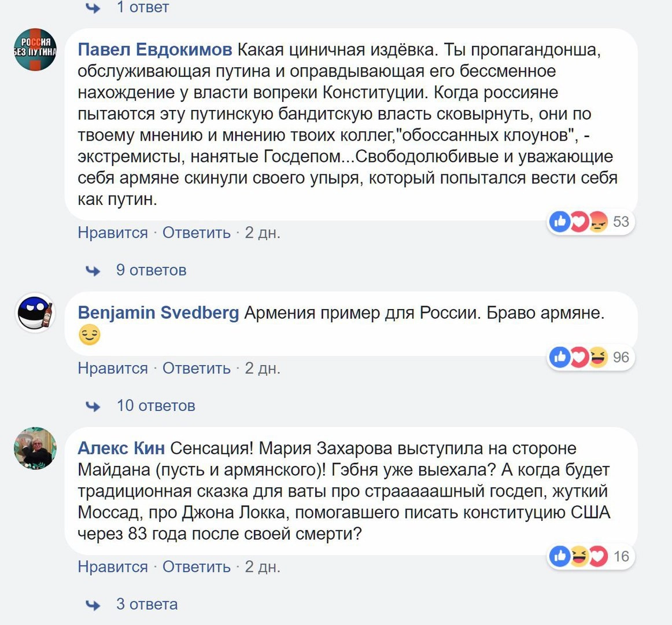Reply to Павел Евдокимов's comment
672x625 pixels.
(x=196, y=233)
